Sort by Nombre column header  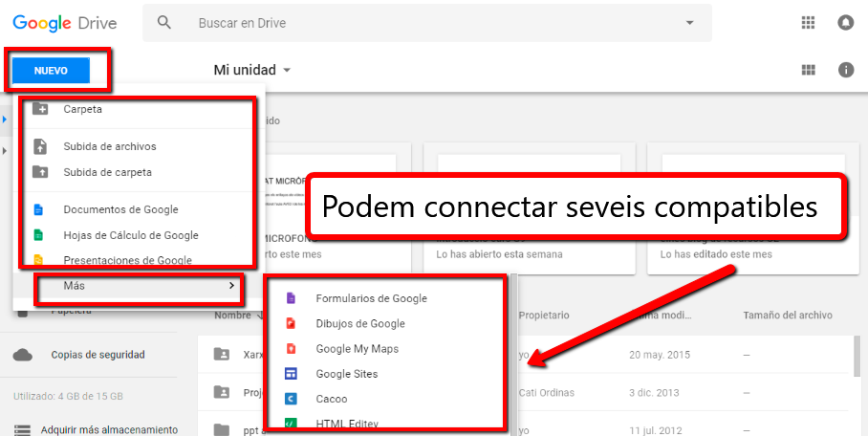[233, 316]
